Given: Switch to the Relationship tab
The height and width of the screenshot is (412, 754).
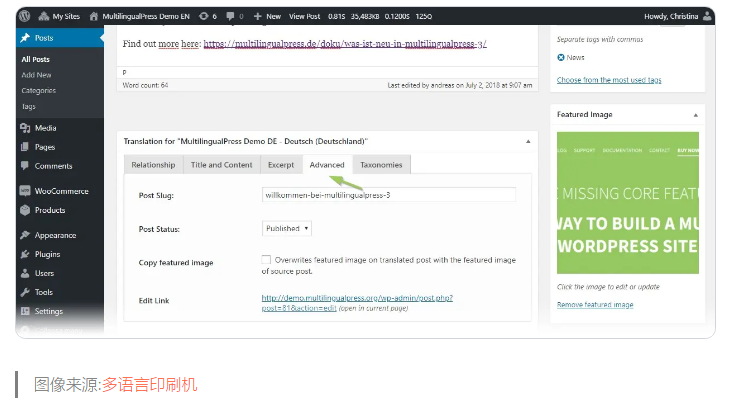Looking at the screenshot, I should [153, 165].
